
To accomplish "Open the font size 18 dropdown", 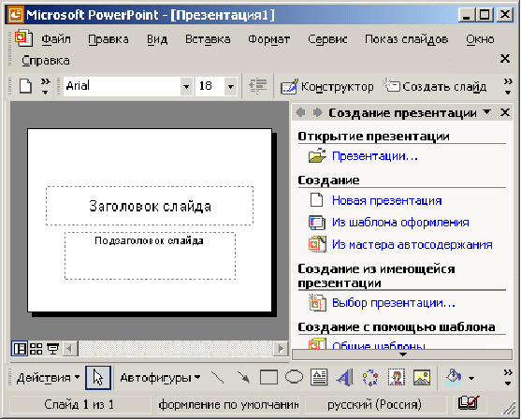I will tap(231, 86).
